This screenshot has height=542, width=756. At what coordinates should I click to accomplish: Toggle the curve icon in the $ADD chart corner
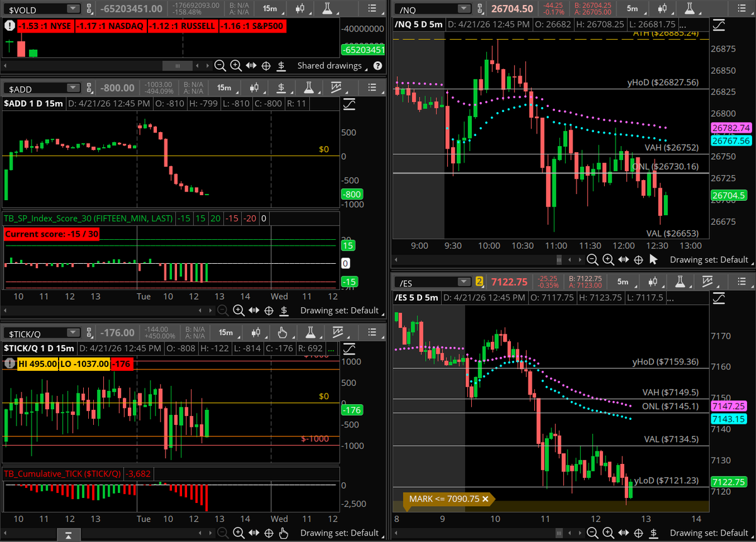pyautogui.click(x=348, y=104)
